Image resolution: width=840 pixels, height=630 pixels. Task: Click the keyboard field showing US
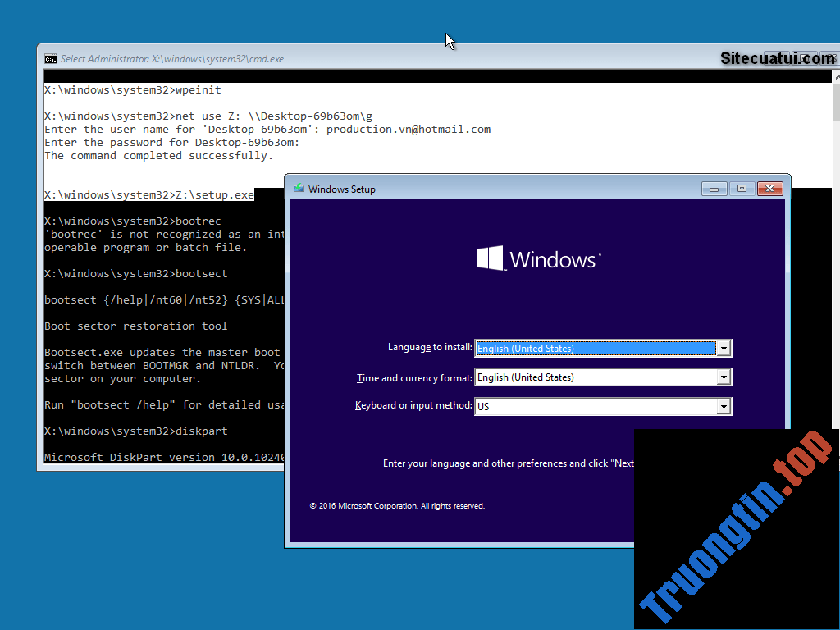tap(595, 406)
